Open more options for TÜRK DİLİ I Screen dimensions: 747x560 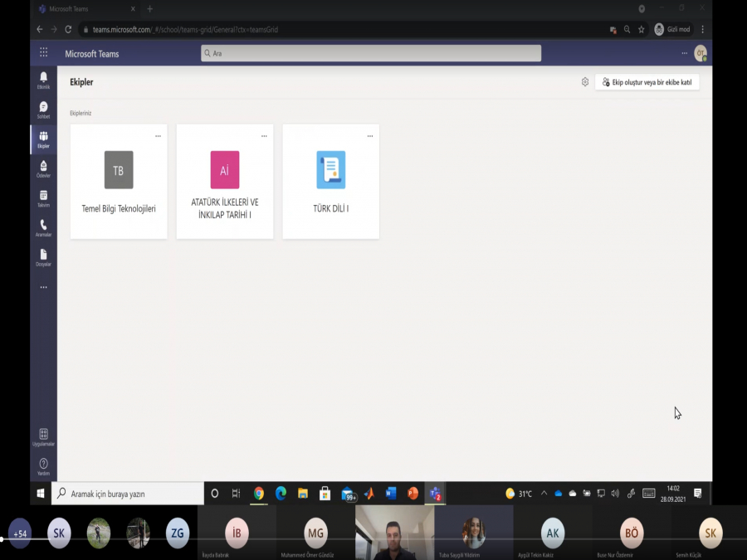[x=370, y=136]
